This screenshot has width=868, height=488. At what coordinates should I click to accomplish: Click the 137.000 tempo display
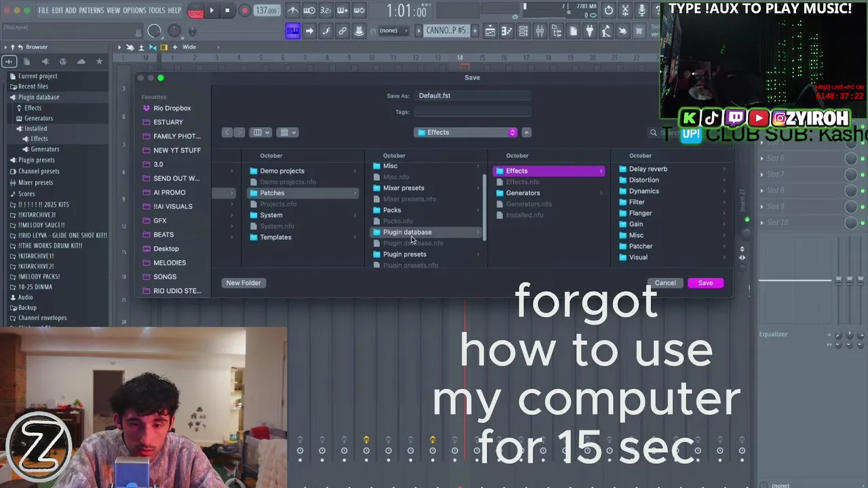267,11
